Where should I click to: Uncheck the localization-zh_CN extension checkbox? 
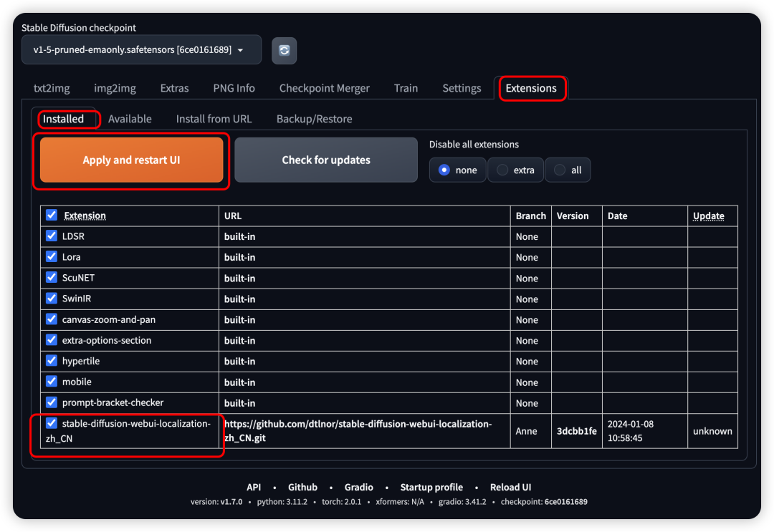coord(52,423)
